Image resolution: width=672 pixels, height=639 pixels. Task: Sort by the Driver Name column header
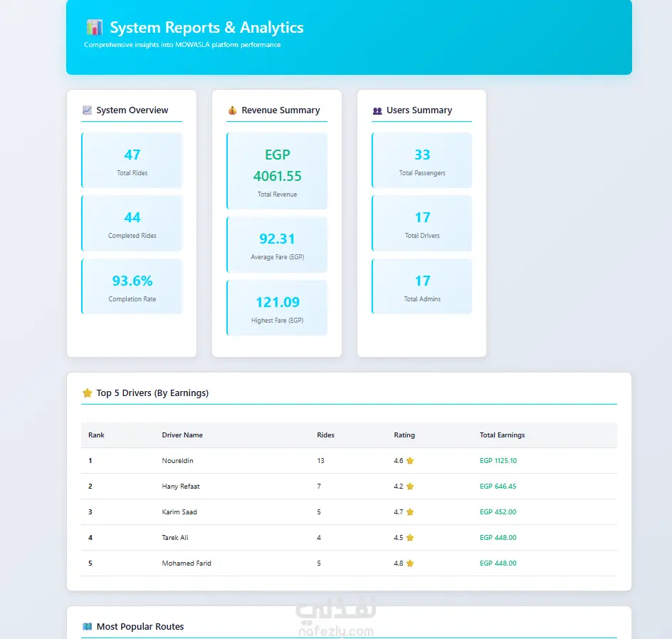(182, 435)
